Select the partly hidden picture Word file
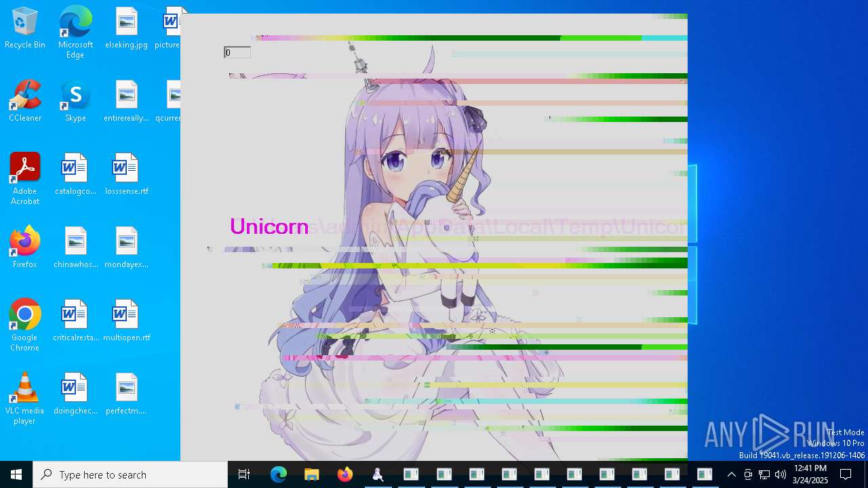The image size is (868, 488). tap(169, 28)
